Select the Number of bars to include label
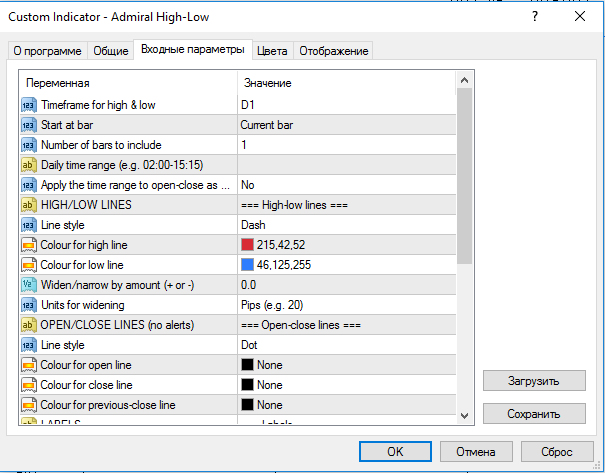Screen dimensions: 605x473 coord(101,145)
